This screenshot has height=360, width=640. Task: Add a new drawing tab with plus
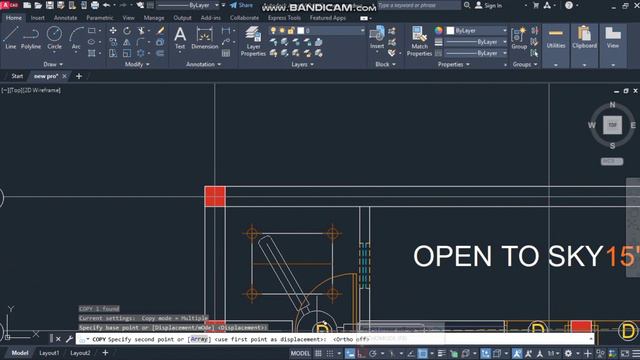click(79, 76)
